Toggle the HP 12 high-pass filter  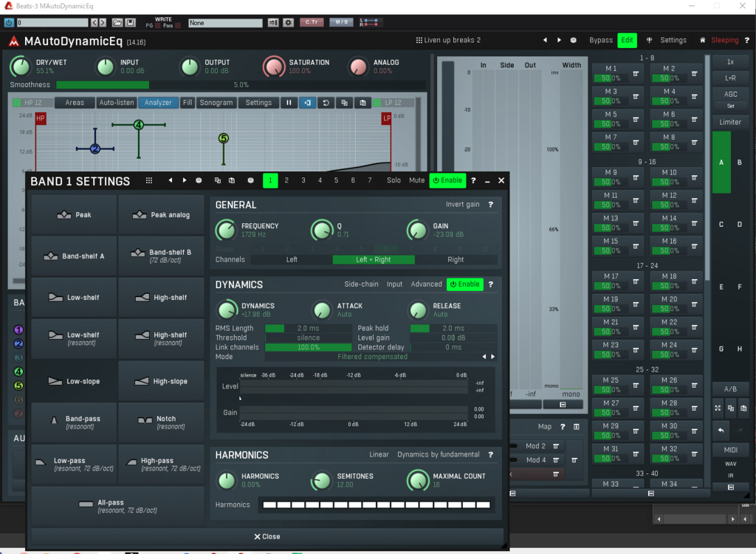[28, 103]
